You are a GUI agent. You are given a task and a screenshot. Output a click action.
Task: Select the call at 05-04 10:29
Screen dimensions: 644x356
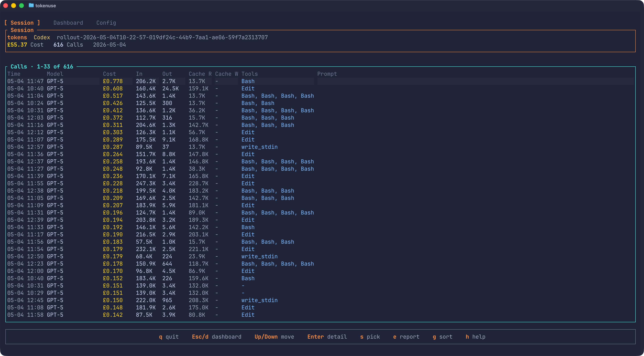(320, 293)
